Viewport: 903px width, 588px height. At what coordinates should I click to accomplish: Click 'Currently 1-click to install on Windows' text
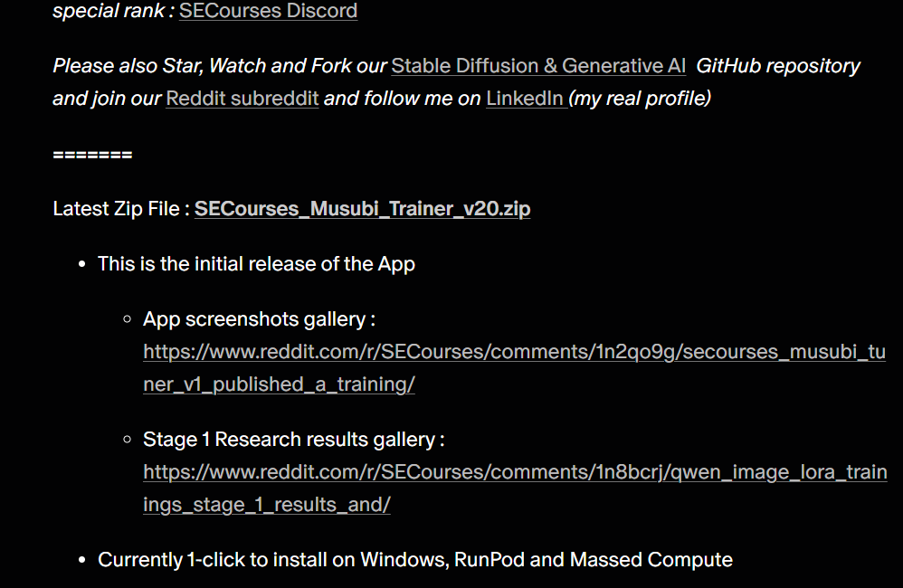click(x=414, y=560)
